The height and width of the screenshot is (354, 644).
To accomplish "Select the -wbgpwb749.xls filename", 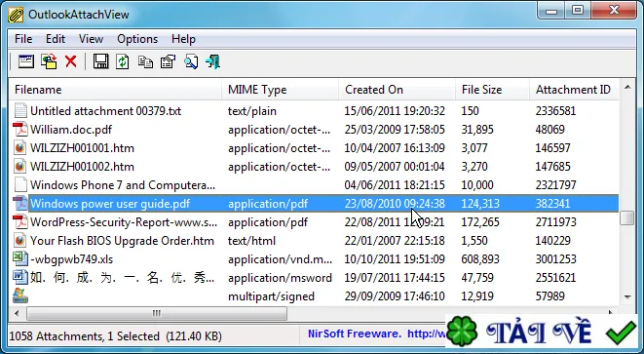I will [x=71, y=259].
